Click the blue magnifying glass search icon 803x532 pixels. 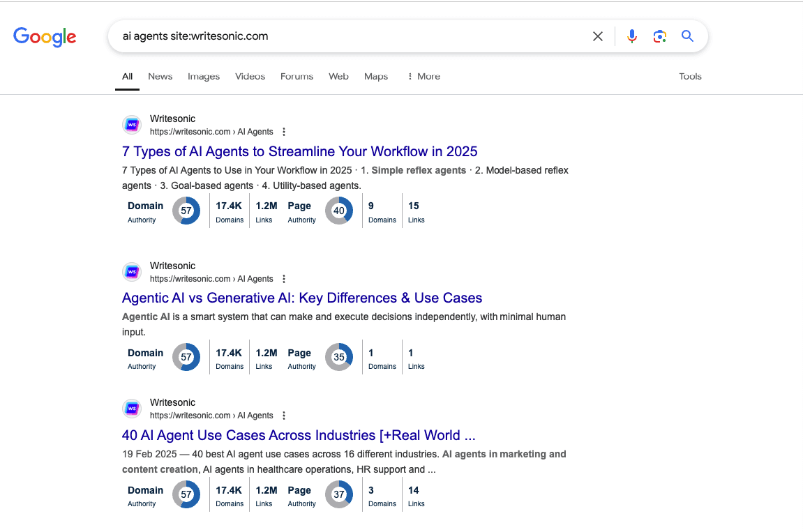point(687,36)
